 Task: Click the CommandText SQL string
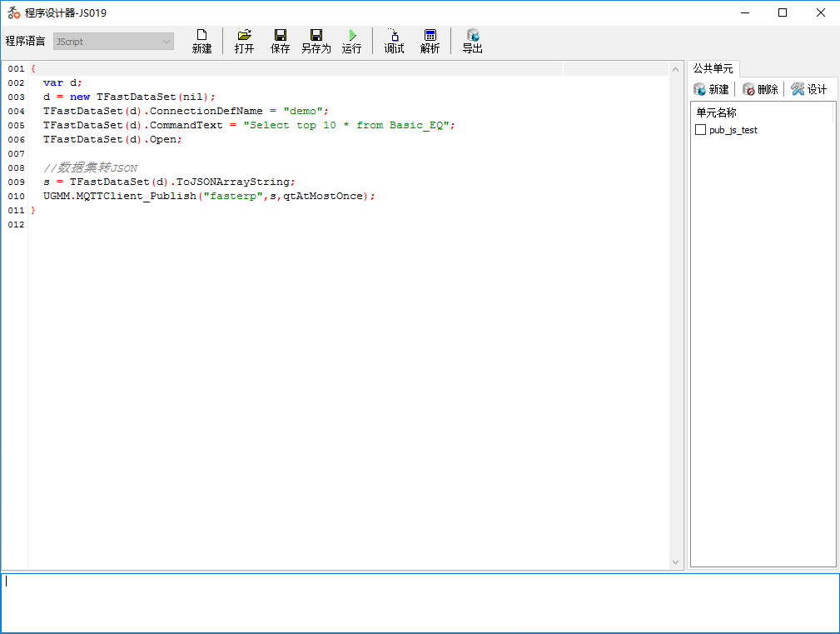tap(346, 125)
